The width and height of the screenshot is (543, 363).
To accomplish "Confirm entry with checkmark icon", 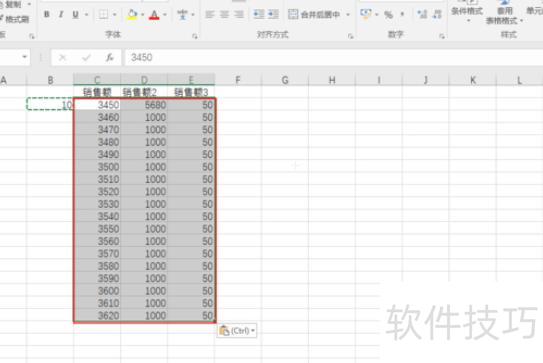I will (x=86, y=57).
